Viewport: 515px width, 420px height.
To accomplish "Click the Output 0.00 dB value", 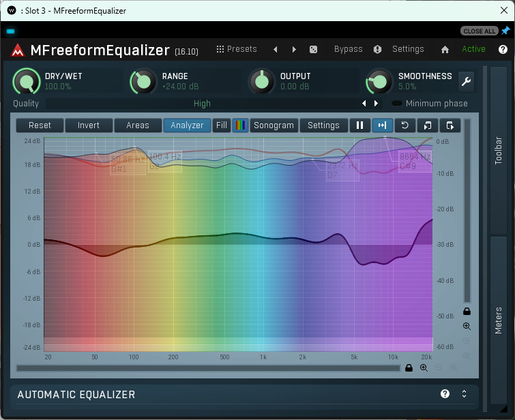I will (x=295, y=87).
